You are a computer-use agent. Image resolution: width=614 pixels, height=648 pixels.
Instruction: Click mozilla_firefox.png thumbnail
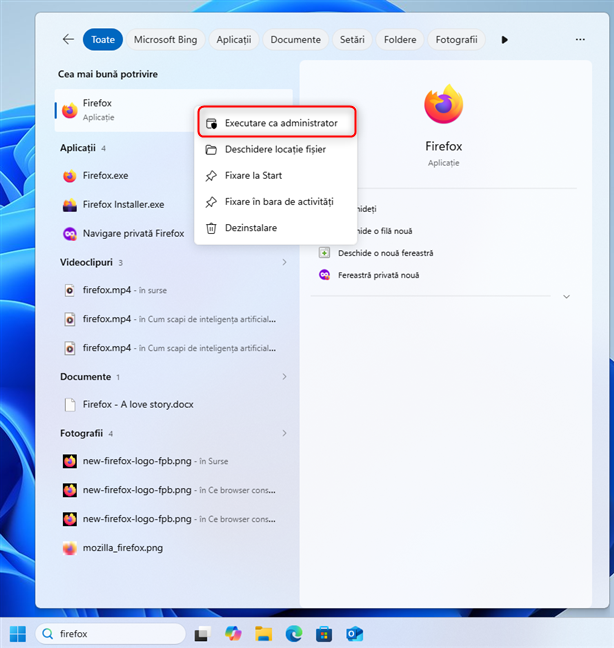click(x=70, y=548)
